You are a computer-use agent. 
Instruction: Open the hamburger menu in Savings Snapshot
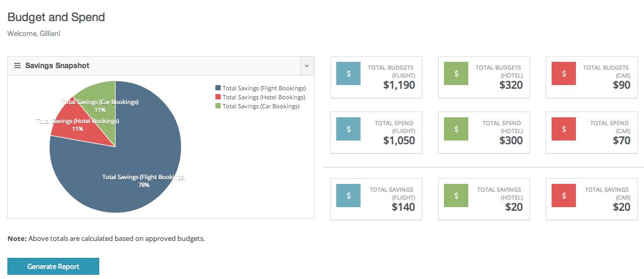(17, 66)
